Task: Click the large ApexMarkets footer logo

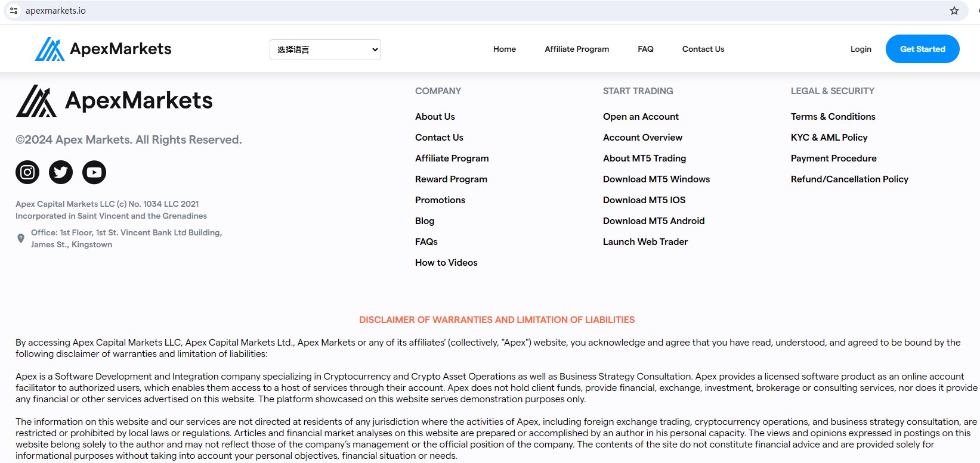Action: [x=115, y=101]
